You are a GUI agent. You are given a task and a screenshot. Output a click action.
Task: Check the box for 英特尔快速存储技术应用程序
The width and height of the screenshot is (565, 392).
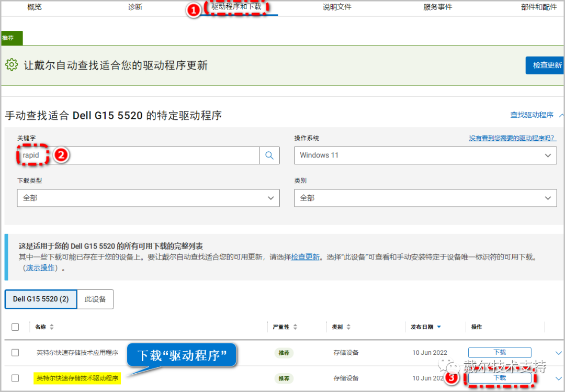click(15, 353)
